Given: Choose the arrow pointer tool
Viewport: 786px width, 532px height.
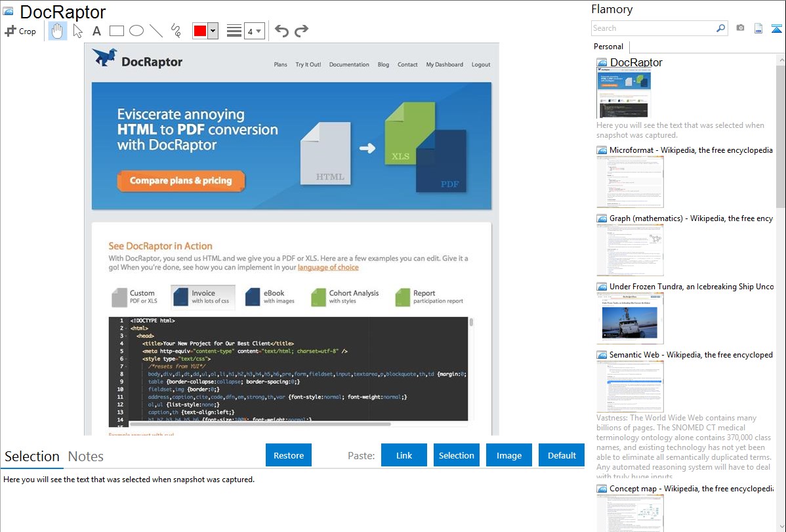Looking at the screenshot, I should (77, 31).
